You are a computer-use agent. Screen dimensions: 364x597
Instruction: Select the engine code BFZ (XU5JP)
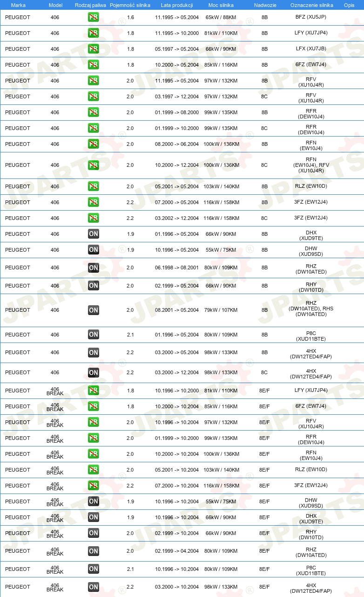[311, 17]
